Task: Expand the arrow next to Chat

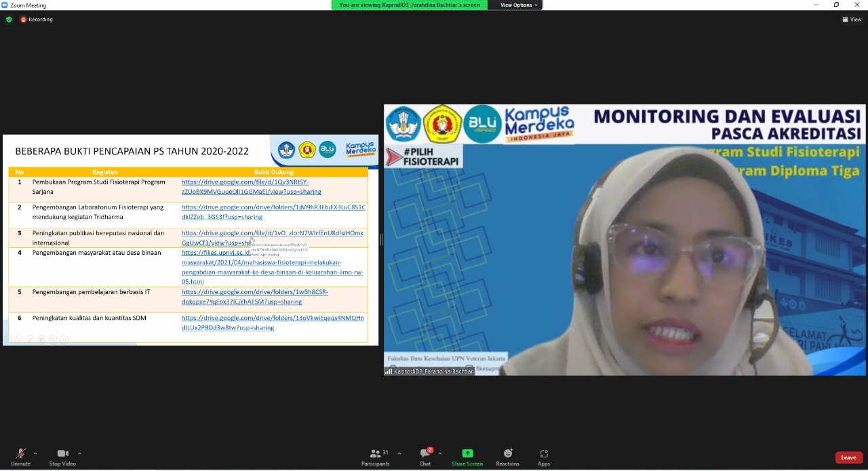Action: pos(440,453)
